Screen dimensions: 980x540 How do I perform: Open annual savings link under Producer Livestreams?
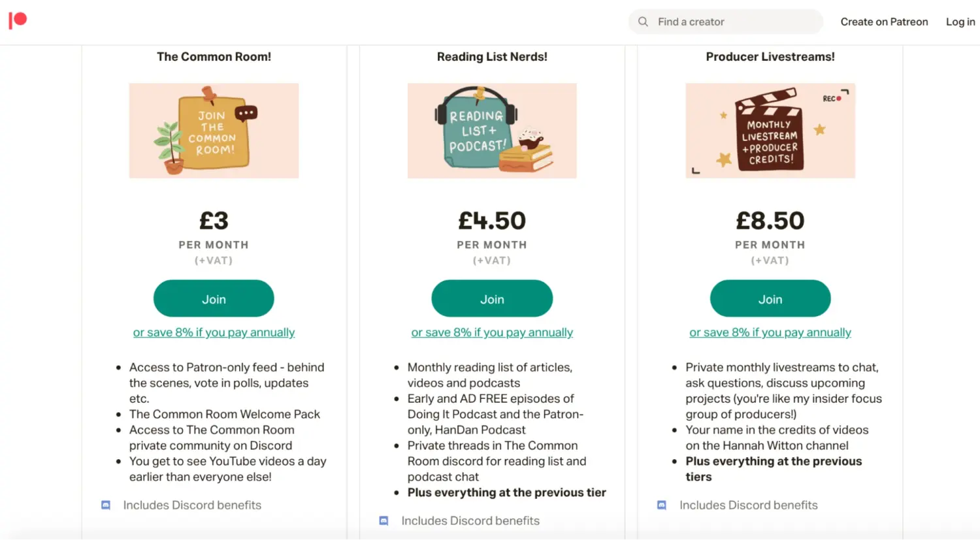point(770,332)
